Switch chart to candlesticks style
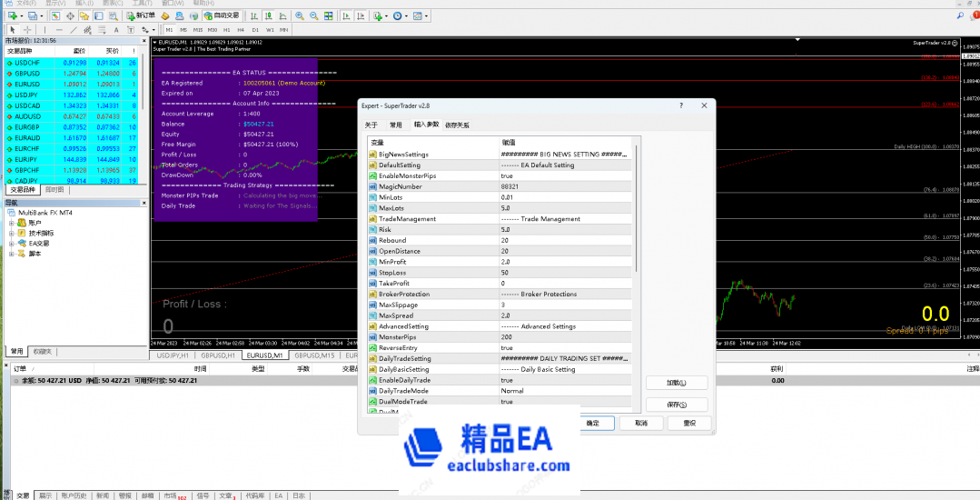Viewport: 980px width, 500px height. (x=268, y=15)
